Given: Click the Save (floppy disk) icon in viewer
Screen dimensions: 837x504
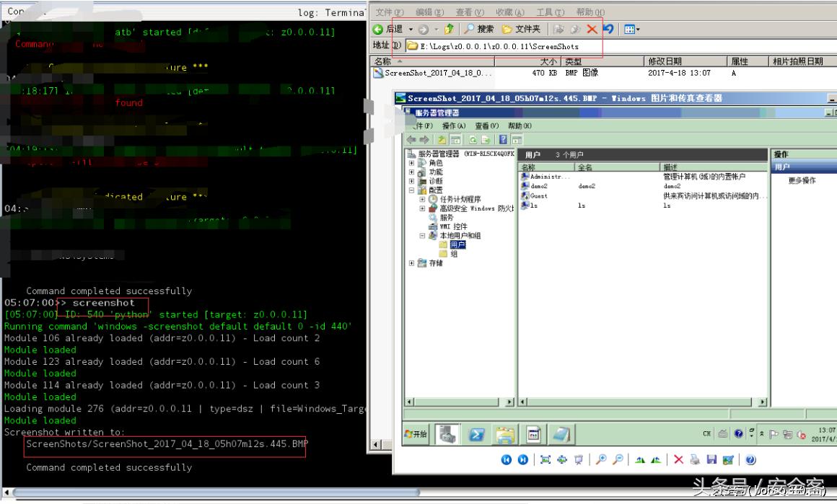Looking at the screenshot, I should 711,460.
